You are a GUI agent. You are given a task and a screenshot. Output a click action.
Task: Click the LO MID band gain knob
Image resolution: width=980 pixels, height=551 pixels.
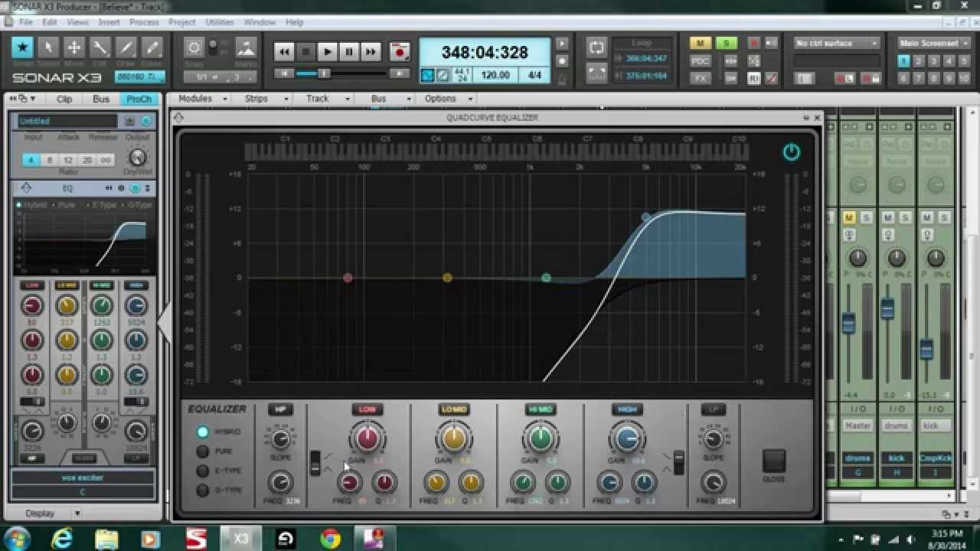pyautogui.click(x=454, y=439)
